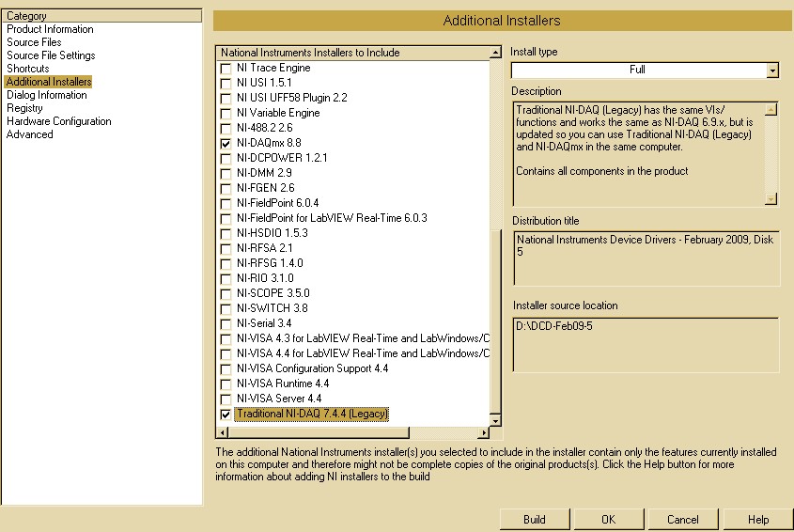
Task: Check the NI Trace Engine checkbox
Action: [x=226, y=69]
